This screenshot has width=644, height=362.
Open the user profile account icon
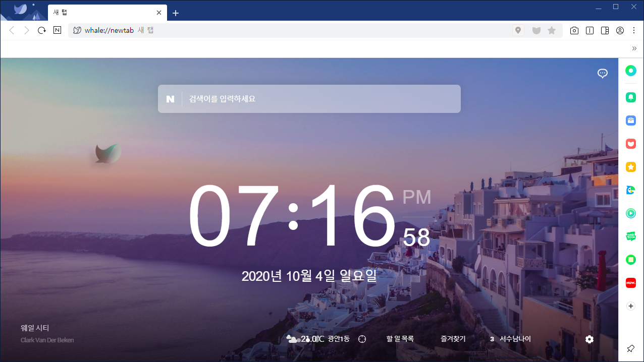point(620,31)
